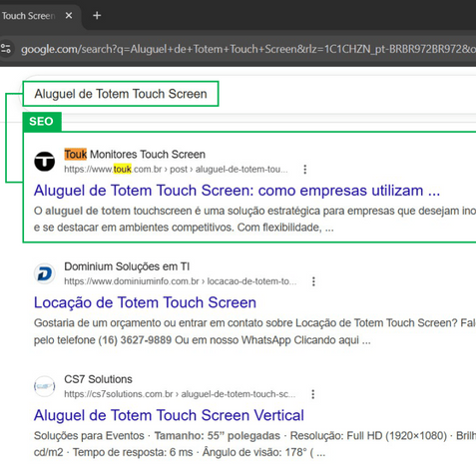Select the address bar URL
This screenshot has height=475, width=476.
[248, 49]
